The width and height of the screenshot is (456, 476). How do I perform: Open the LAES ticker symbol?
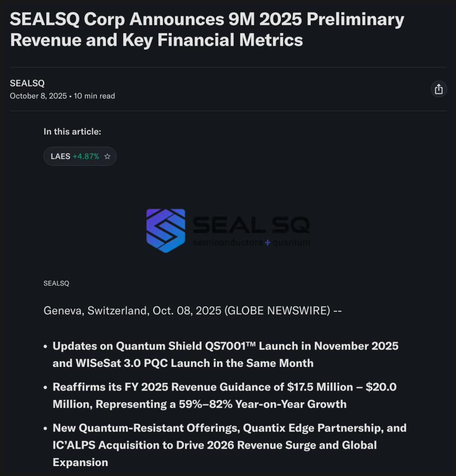point(60,156)
